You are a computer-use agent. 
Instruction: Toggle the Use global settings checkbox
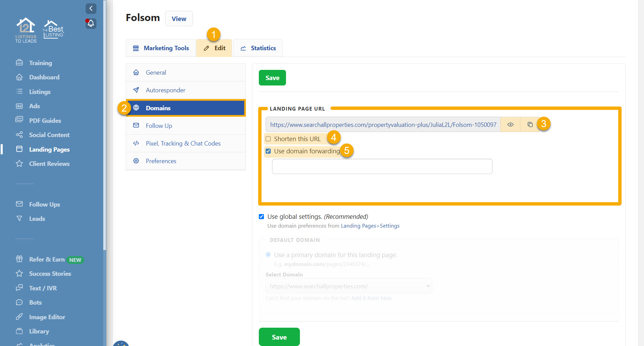262,217
